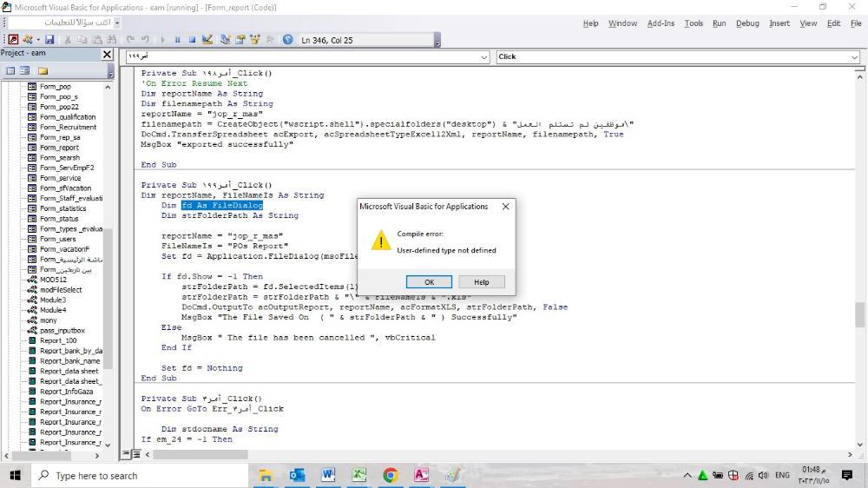The width and height of the screenshot is (868, 488).
Task: Select Form_statistics in the project tree
Action: 63,208
